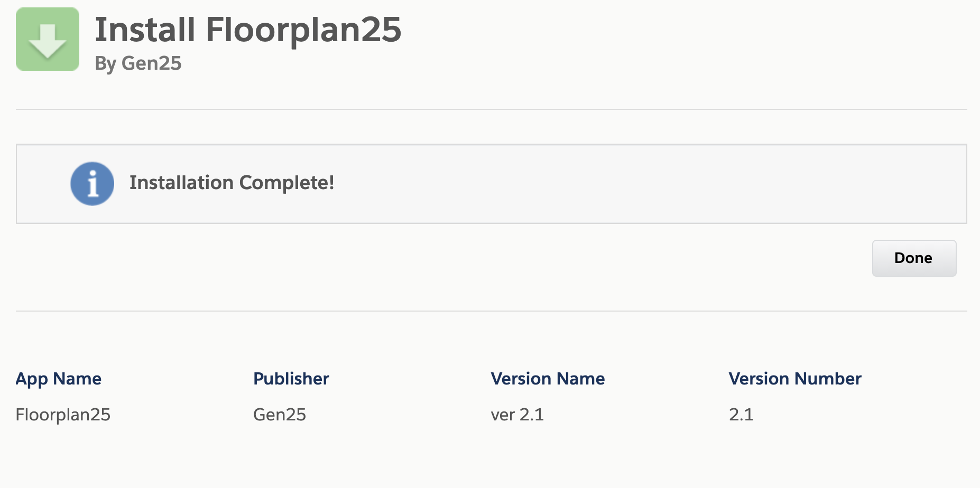This screenshot has height=488, width=980.
Task: Click the Gen25 publisher name
Action: coord(280,415)
